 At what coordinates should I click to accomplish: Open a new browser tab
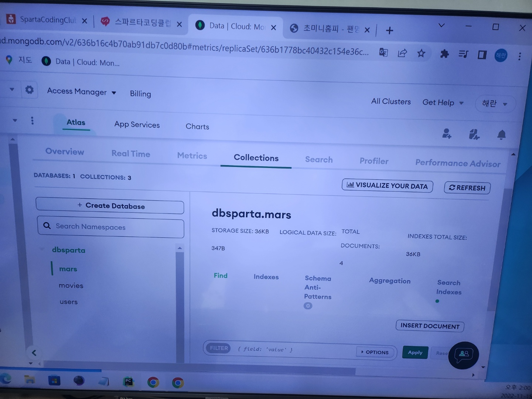pyautogui.click(x=389, y=30)
